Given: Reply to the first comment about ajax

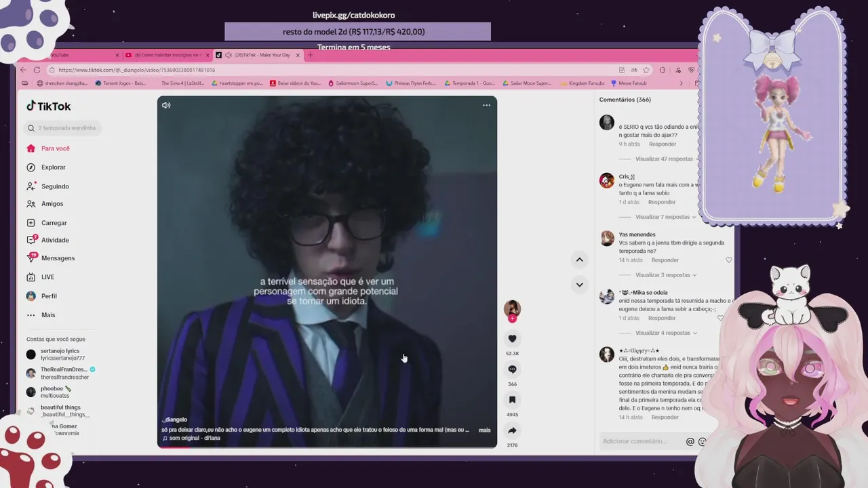Looking at the screenshot, I should click(x=662, y=144).
